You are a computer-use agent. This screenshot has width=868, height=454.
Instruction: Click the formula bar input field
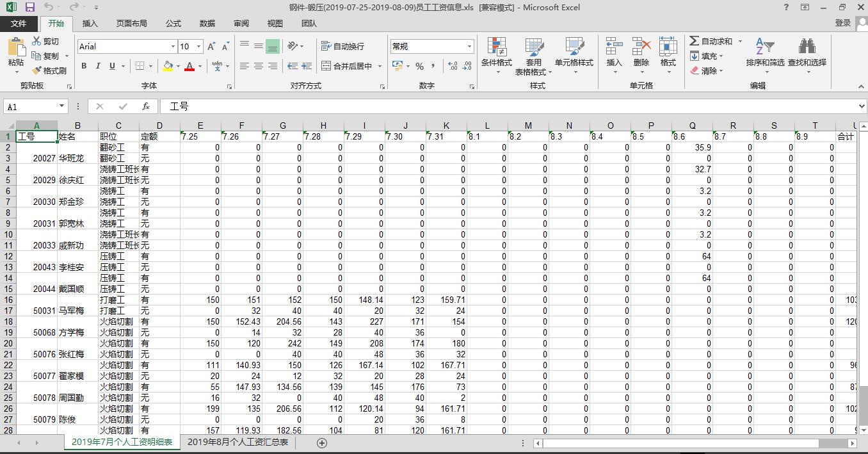point(512,106)
